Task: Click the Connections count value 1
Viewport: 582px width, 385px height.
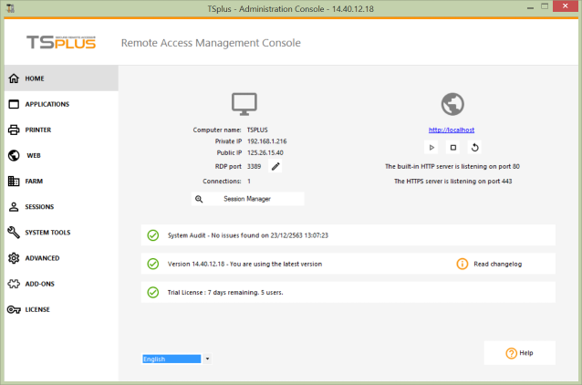Action: tap(249, 181)
